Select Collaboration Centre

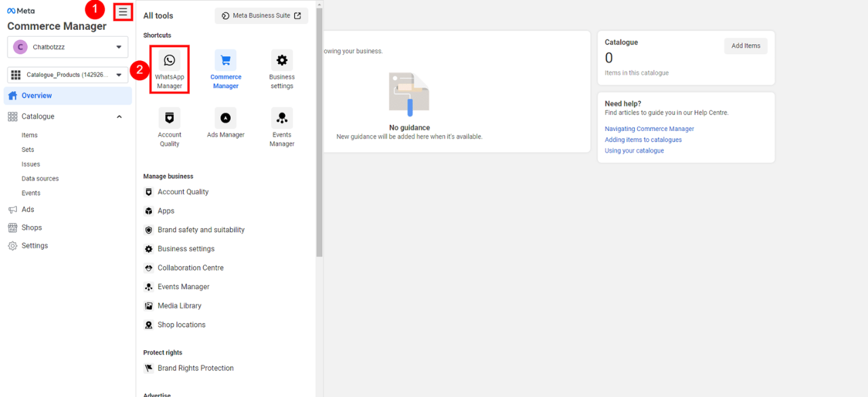coord(191,268)
